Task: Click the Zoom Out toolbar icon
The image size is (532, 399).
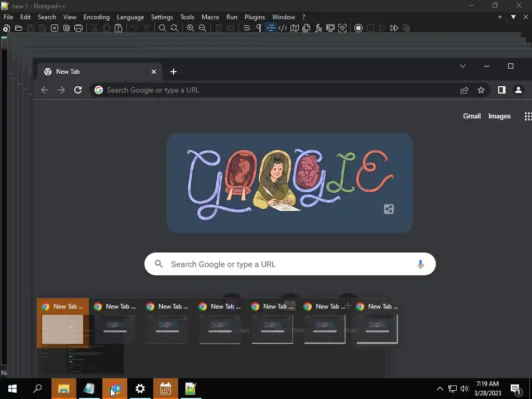Action: (x=203, y=28)
